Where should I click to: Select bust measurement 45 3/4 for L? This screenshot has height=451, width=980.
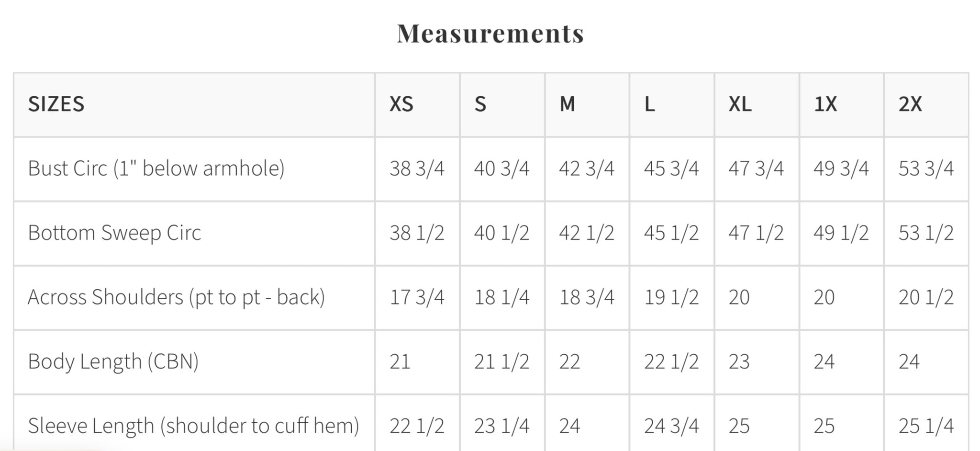[x=671, y=169]
